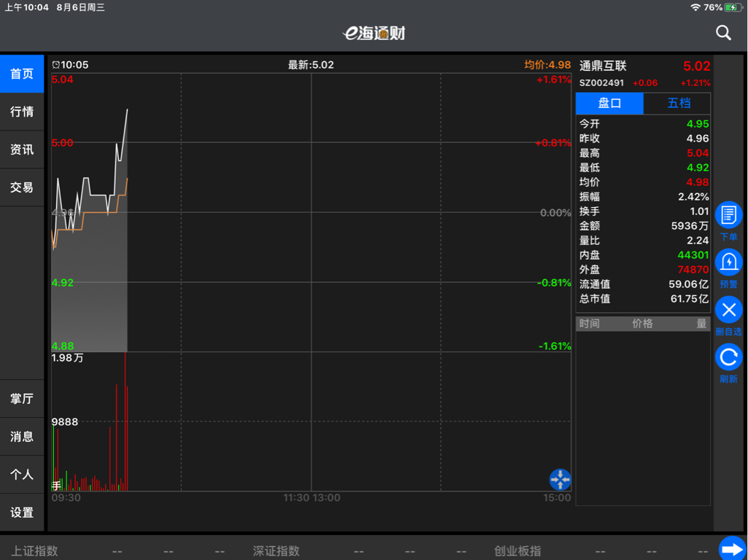This screenshot has width=748, height=560.
Task: Check the battery status icon
Action: tap(733, 7)
